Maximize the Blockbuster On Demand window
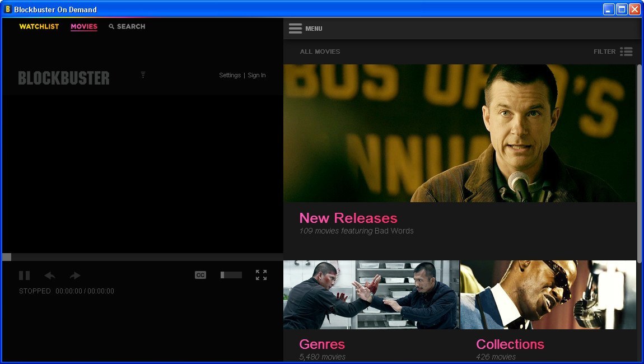This screenshot has width=644, height=364. pos(622,9)
